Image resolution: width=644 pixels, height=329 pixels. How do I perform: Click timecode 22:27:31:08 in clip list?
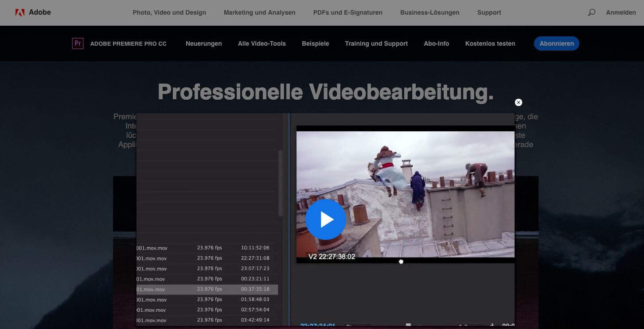click(x=255, y=258)
